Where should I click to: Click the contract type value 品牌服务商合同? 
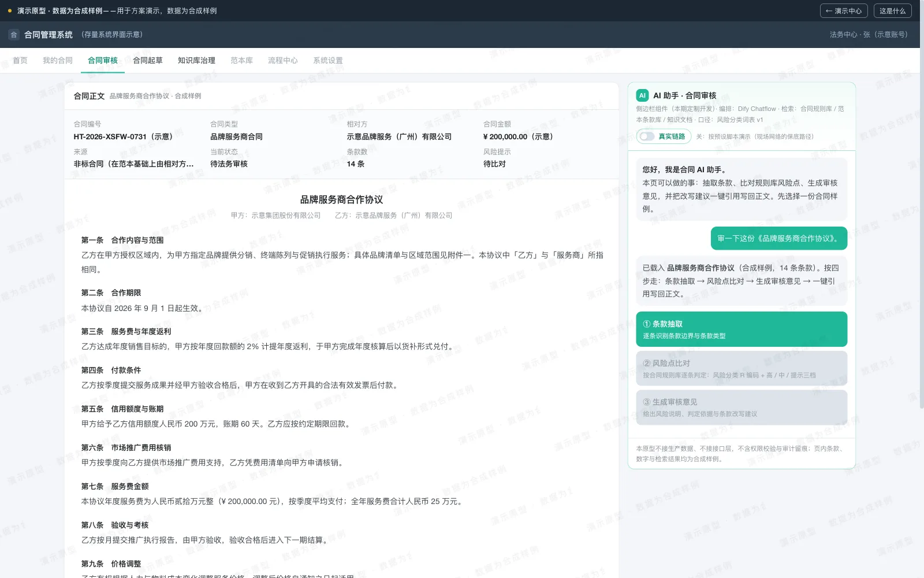[236, 137]
